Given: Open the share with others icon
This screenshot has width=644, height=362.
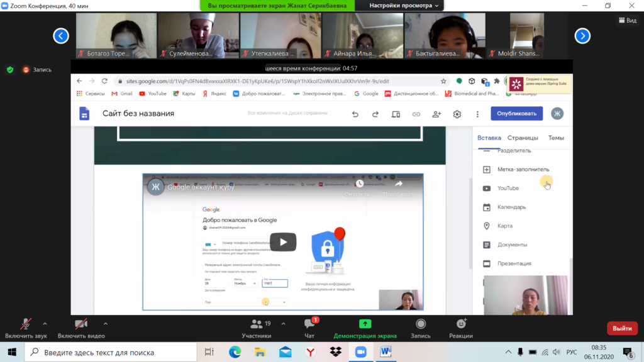Looking at the screenshot, I should click(436, 114).
